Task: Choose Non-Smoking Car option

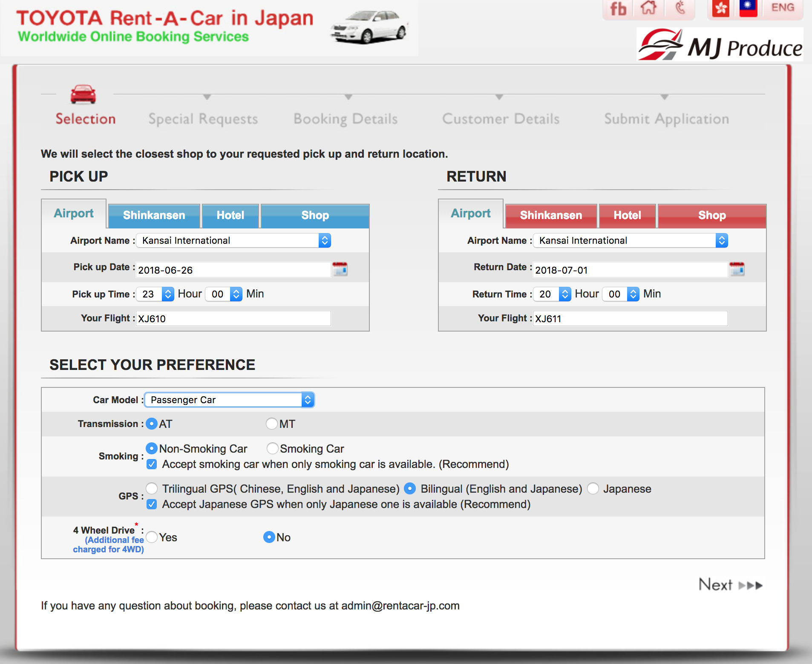Action: (152, 449)
